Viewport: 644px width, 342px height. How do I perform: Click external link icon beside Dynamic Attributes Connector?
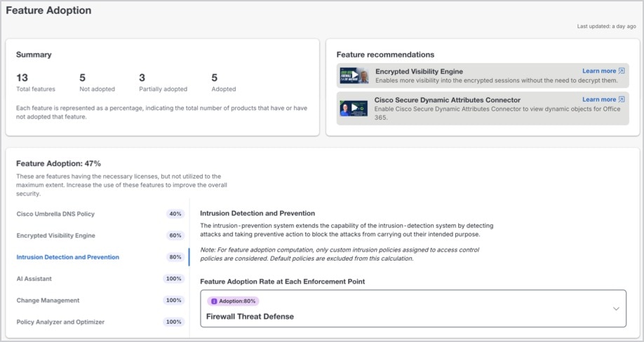(x=622, y=100)
